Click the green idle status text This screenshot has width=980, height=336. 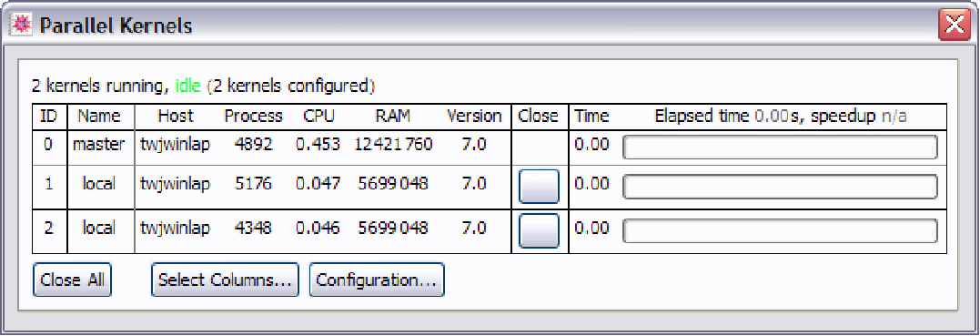pos(188,86)
